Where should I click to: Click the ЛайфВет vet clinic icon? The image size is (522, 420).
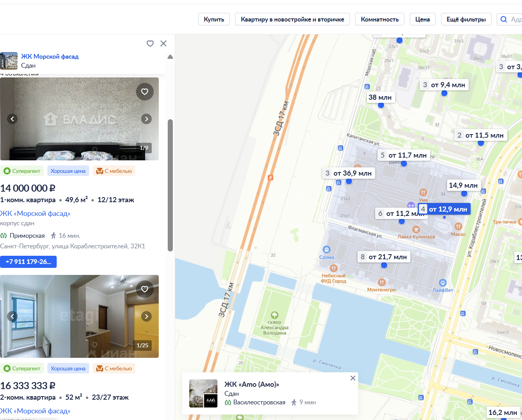click(x=443, y=283)
